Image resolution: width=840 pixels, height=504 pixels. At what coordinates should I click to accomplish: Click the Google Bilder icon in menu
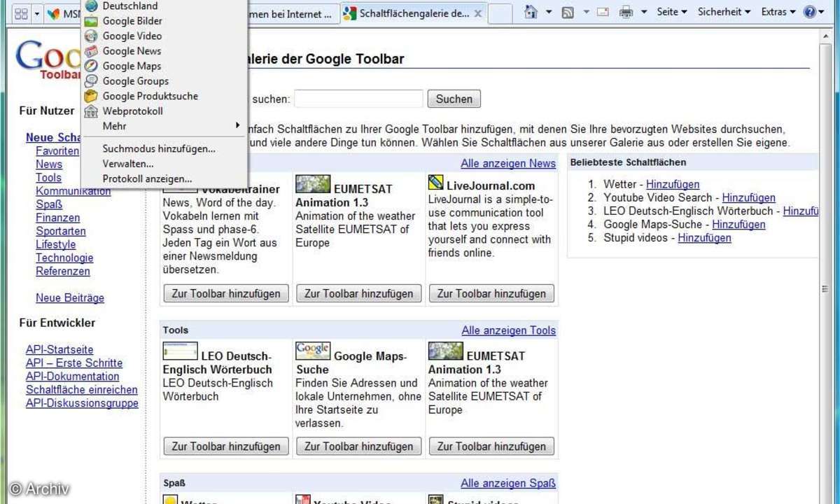click(91, 21)
